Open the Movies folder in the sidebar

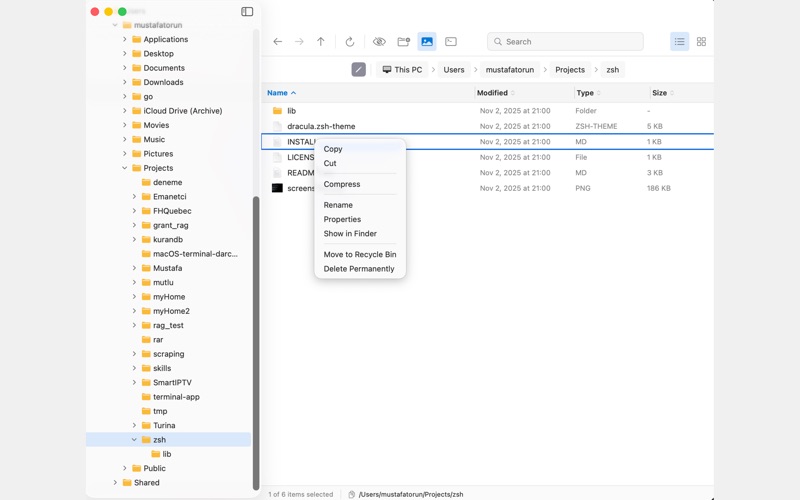click(156, 125)
